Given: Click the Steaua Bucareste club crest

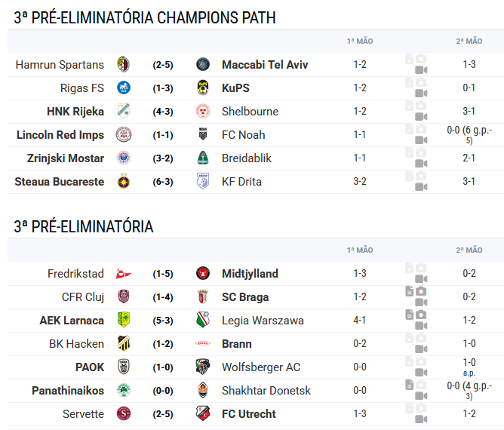Looking at the screenshot, I should point(124,181).
